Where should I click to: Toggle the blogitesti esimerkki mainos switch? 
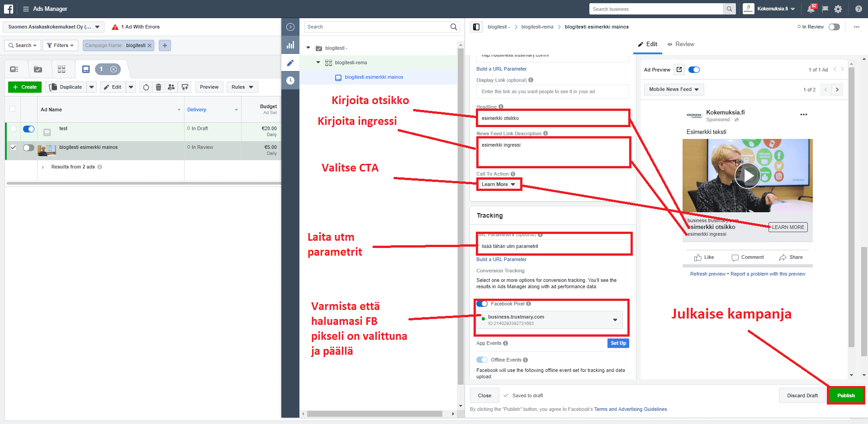[x=28, y=148]
